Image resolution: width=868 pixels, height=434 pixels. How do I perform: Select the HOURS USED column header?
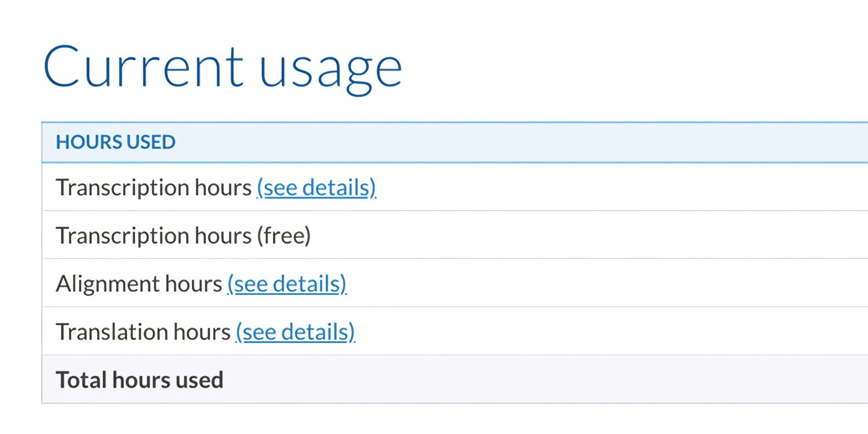[115, 142]
